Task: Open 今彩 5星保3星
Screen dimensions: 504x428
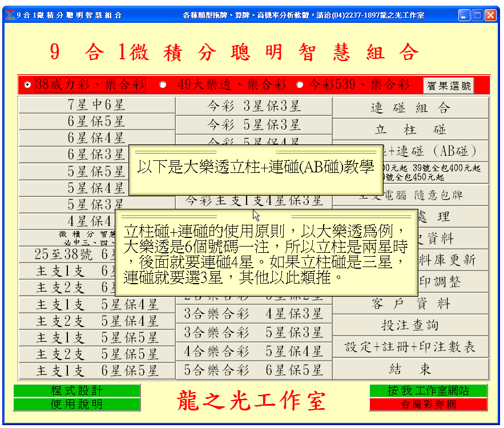Action: click(253, 124)
